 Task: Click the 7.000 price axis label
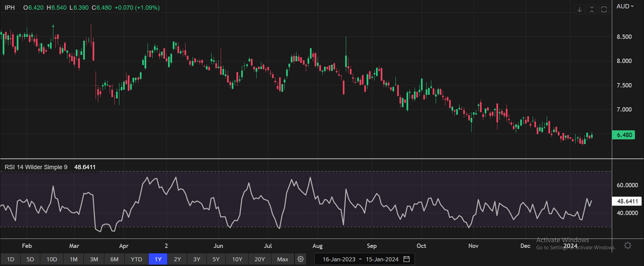(x=624, y=110)
